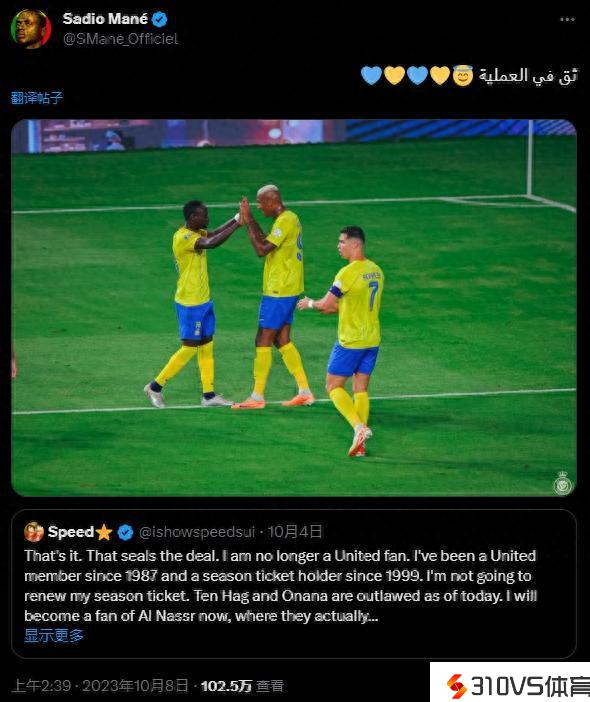590x702 pixels.
Task: Open the @SMane_Officiel handle
Action: pos(120,39)
